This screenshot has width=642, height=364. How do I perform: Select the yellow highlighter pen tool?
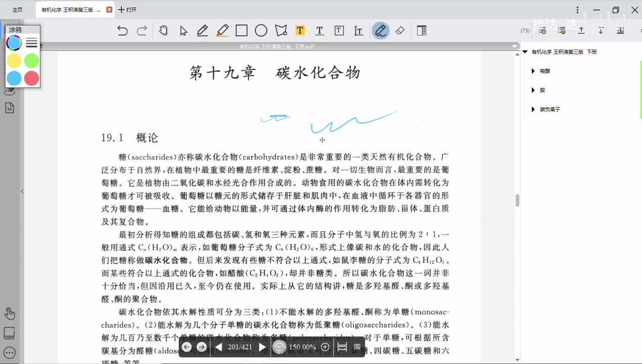click(x=222, y=31)
